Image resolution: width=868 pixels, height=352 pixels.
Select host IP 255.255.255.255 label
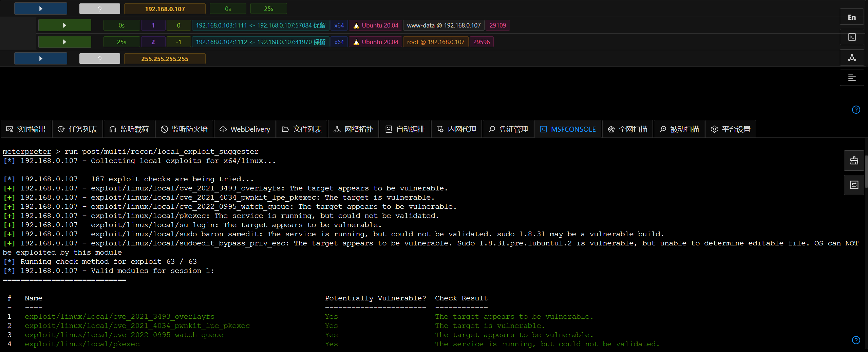[x=165, y=59]
